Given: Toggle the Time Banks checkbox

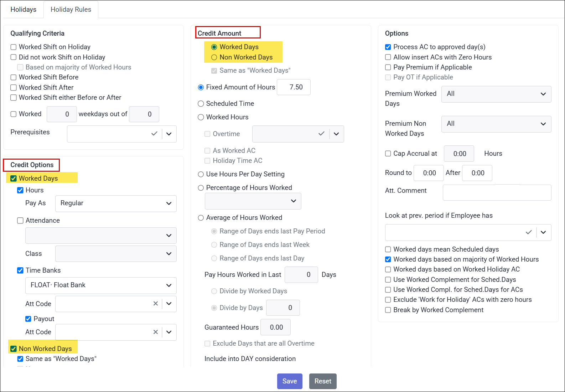Looking at the screenshot, I should click(x=20, y=270).
